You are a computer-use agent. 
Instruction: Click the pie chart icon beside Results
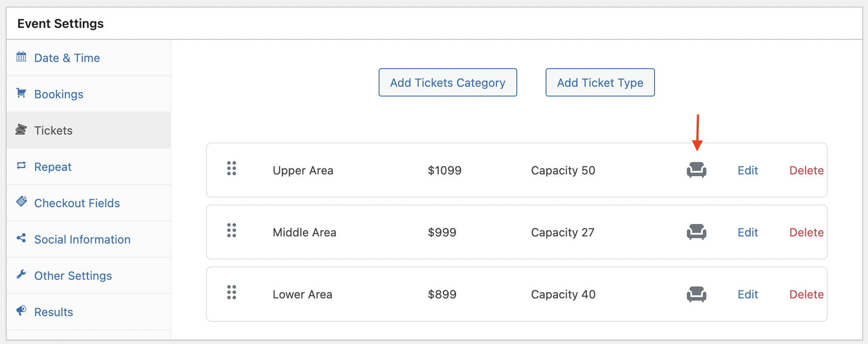click(x=21, y=310)
